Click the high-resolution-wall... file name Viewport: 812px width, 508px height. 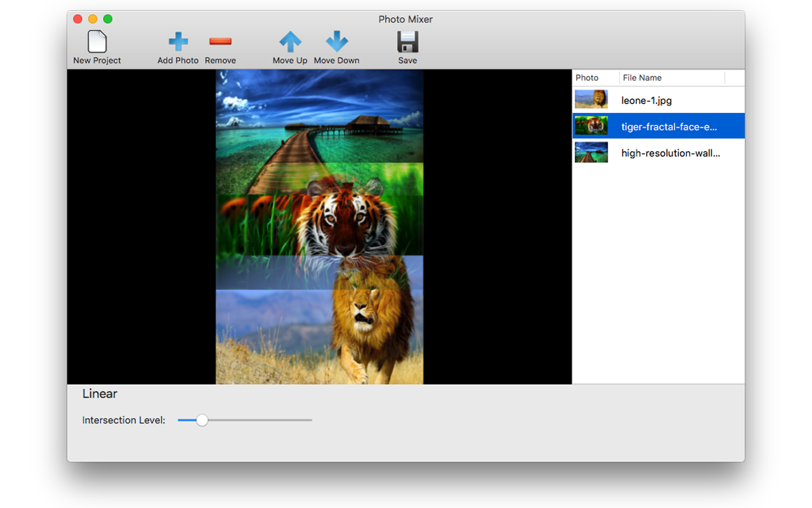tap(671, 153)
